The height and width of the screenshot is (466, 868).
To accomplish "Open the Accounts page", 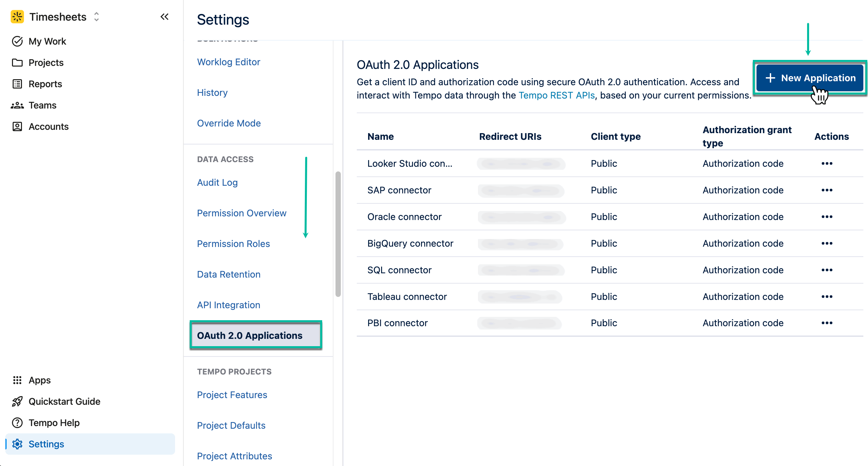I will coord(18,126).
